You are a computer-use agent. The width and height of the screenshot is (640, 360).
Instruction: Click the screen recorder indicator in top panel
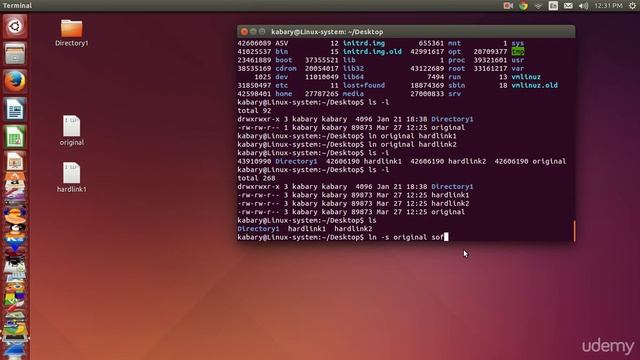(508, 5)
